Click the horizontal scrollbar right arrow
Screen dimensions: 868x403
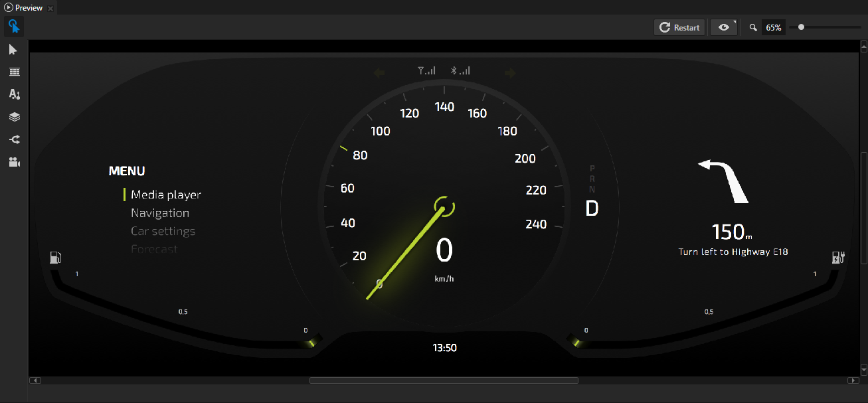click(853, 380)
